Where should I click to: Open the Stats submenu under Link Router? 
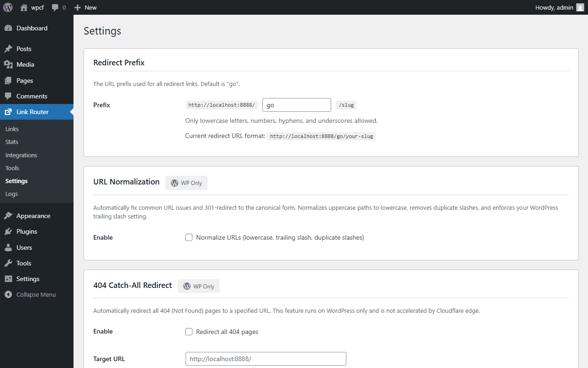point(11,142)
